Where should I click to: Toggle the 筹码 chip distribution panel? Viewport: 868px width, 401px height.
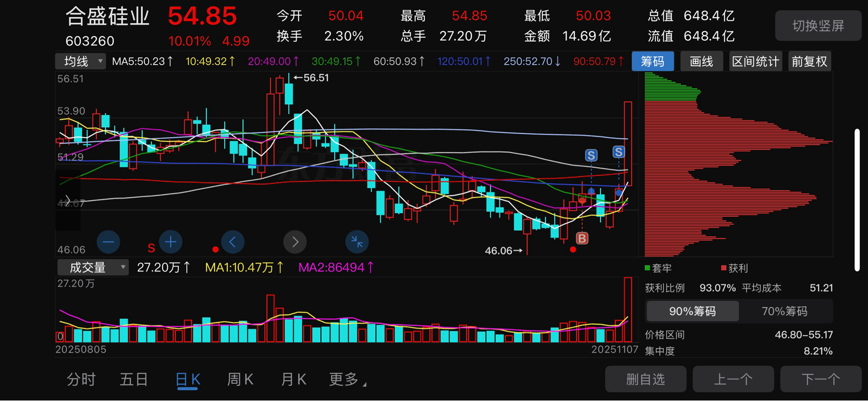653,62
